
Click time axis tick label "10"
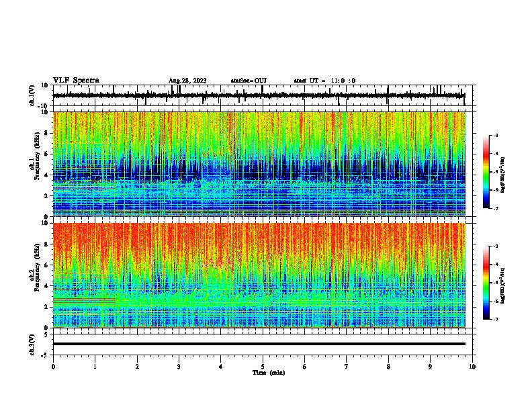(x=472, y=367)
